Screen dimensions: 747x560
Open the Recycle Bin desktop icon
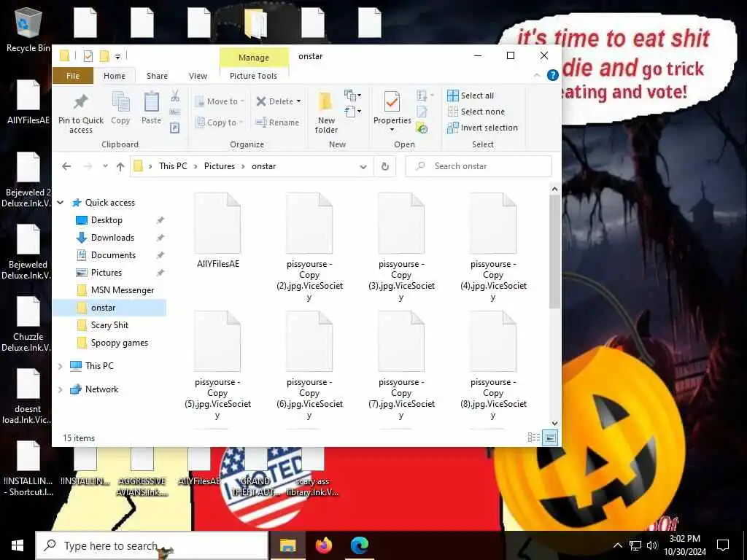28,29
